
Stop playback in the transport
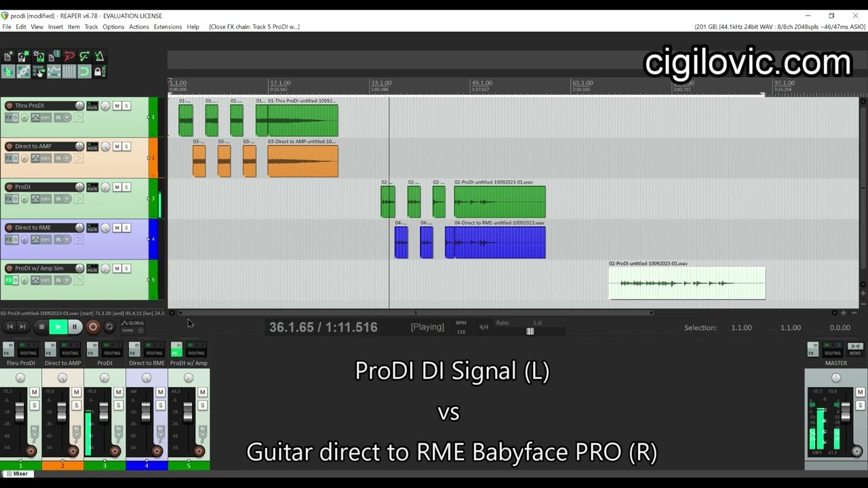pyautogui.click(x=41, y=327)
